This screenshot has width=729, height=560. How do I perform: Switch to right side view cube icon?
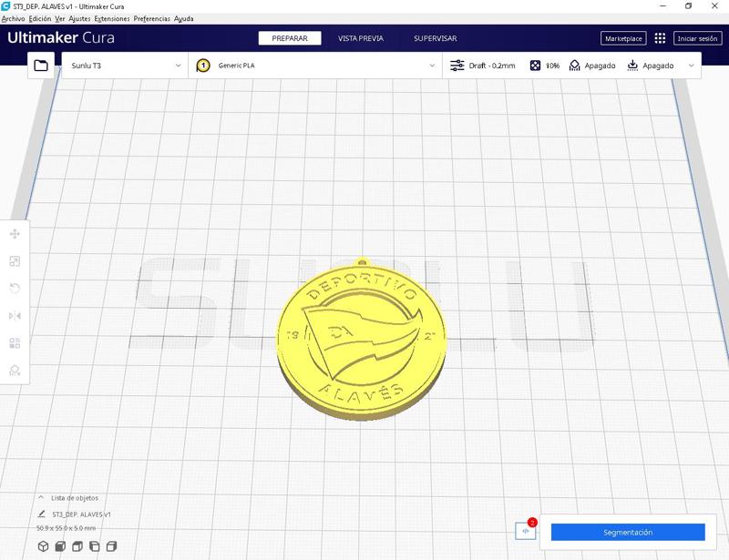(111, 546)
